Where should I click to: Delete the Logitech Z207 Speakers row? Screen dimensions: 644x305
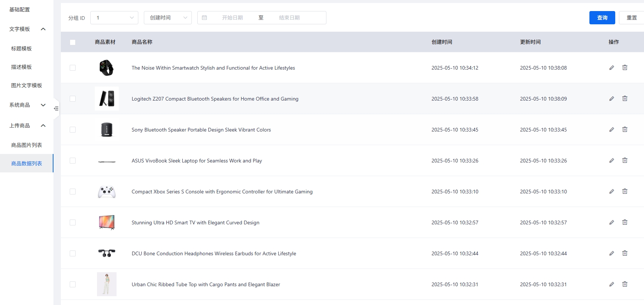pos(625,98)
